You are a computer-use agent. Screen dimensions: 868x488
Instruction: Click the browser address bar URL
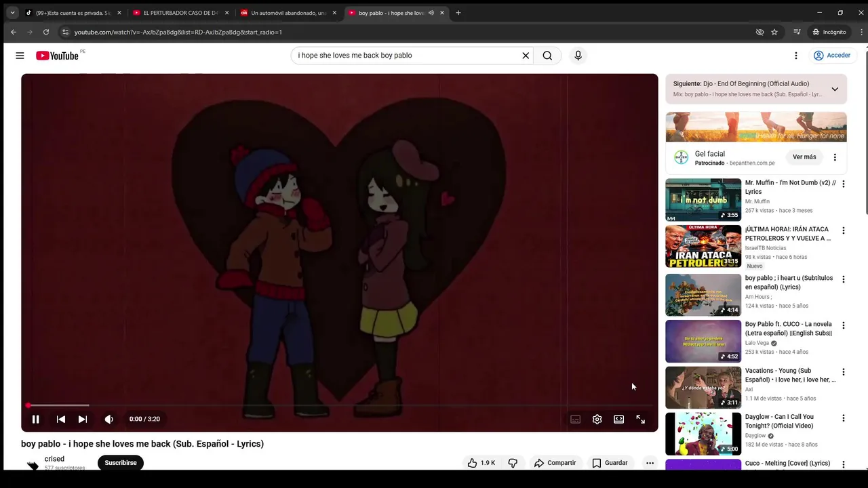(178, 32)
